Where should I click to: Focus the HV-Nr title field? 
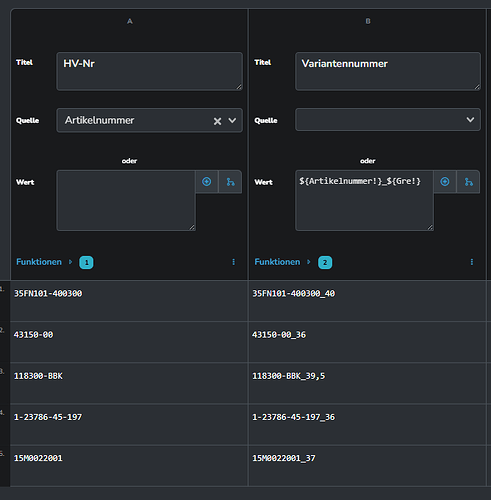(x=150, y=71)
